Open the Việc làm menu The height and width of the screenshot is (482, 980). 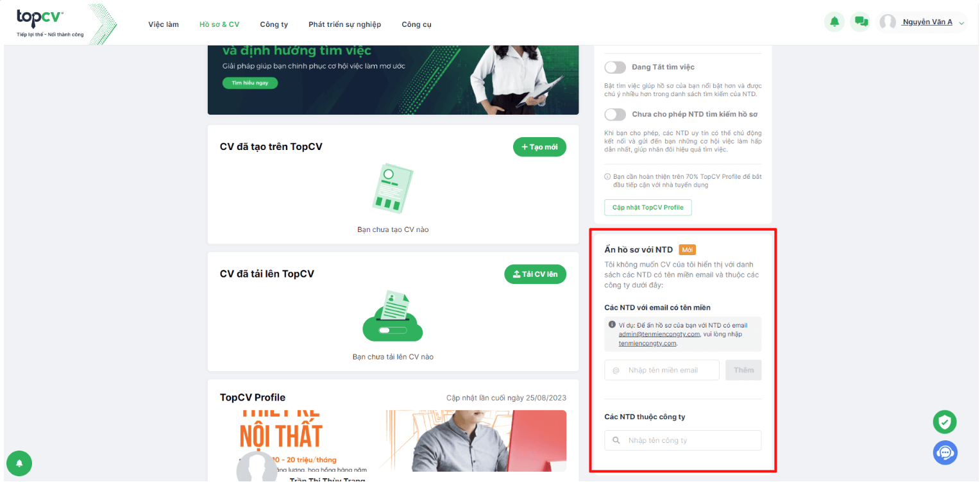pyautogui.click(x=164, y=24)
